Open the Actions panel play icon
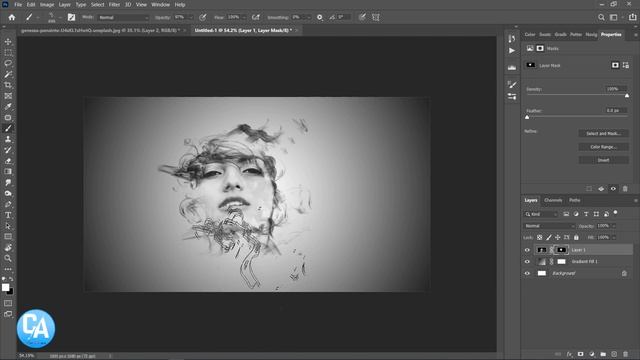The width and height of the screenshot is (640, 360). 512,51
